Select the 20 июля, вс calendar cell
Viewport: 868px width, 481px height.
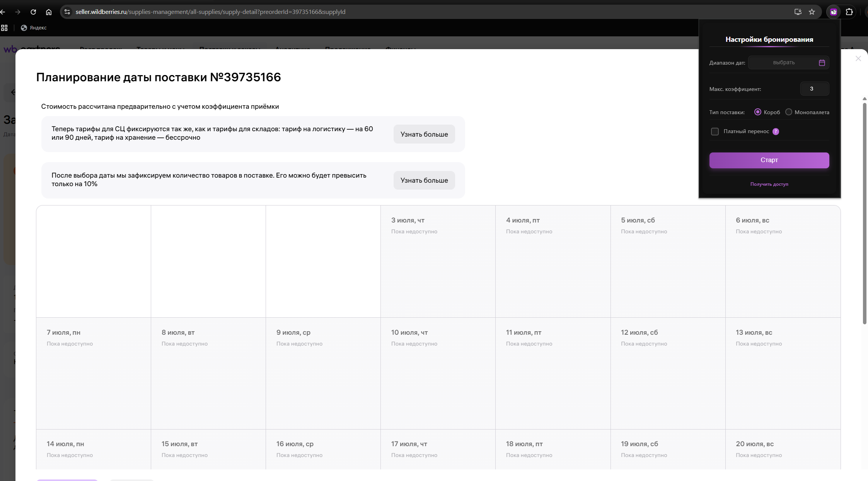coord(783,449)
